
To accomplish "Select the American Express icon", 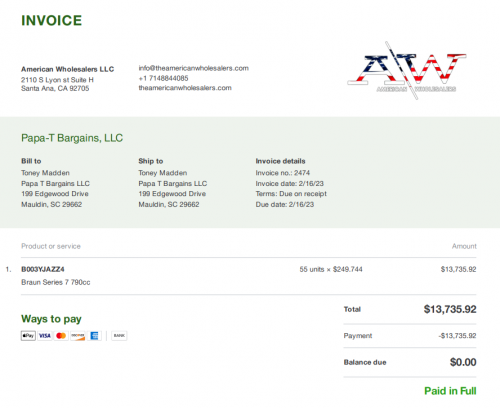I will 94,336.
